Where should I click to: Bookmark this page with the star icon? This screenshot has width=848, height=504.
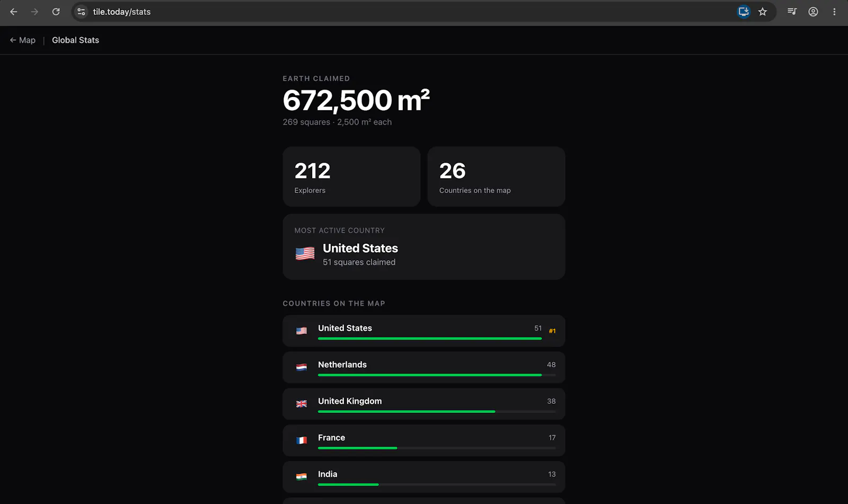763,12
